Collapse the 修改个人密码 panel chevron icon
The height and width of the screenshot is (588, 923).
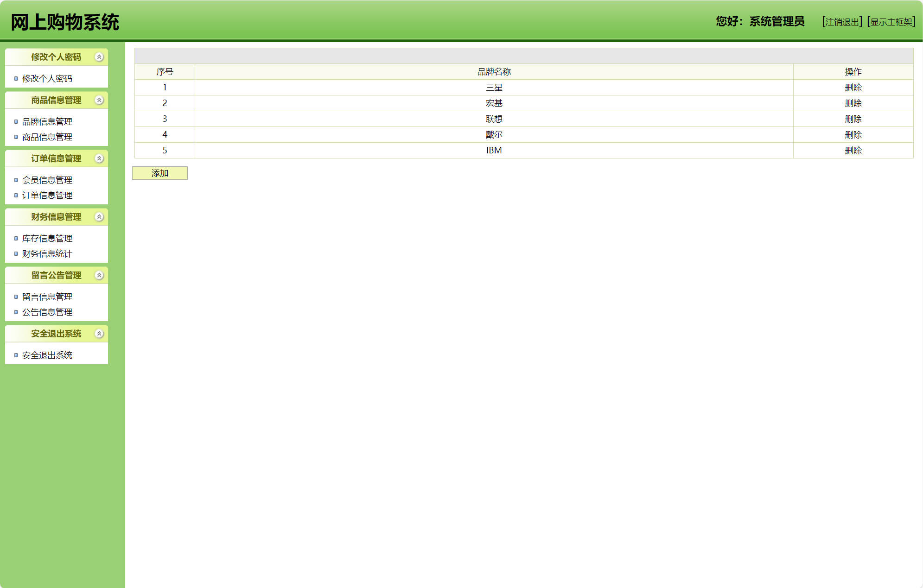[99, 57]
